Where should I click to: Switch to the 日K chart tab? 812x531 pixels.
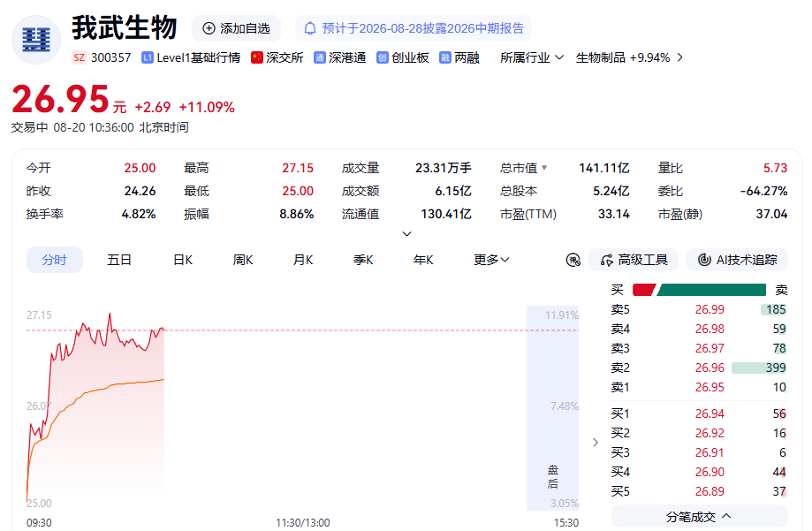183,260
